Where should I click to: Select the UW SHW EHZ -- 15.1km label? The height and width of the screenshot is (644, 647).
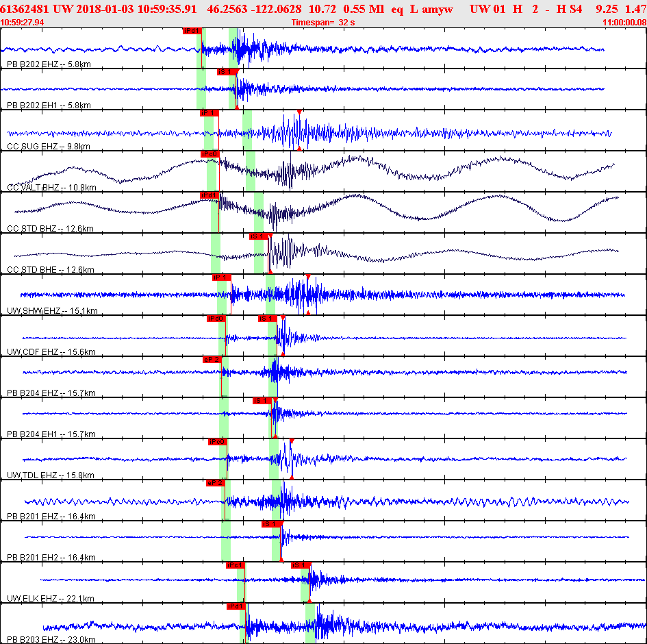pyautogui.click(x=52, y=310)
